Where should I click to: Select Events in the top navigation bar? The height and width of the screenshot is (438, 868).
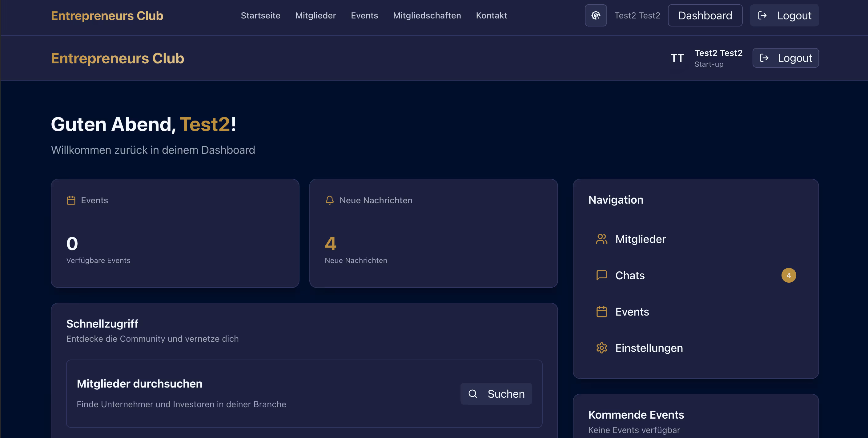(364, 15)
